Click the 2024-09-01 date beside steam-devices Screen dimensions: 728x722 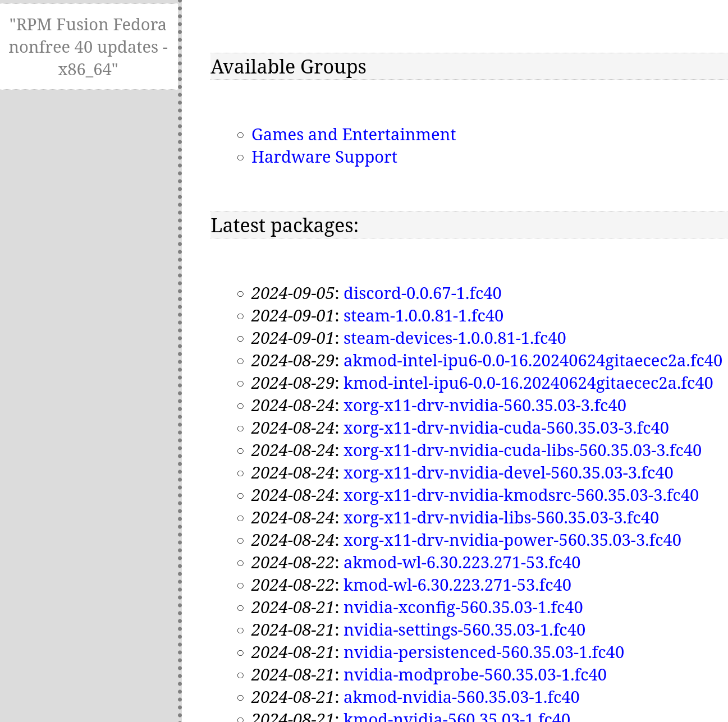[x=293, y=338]
